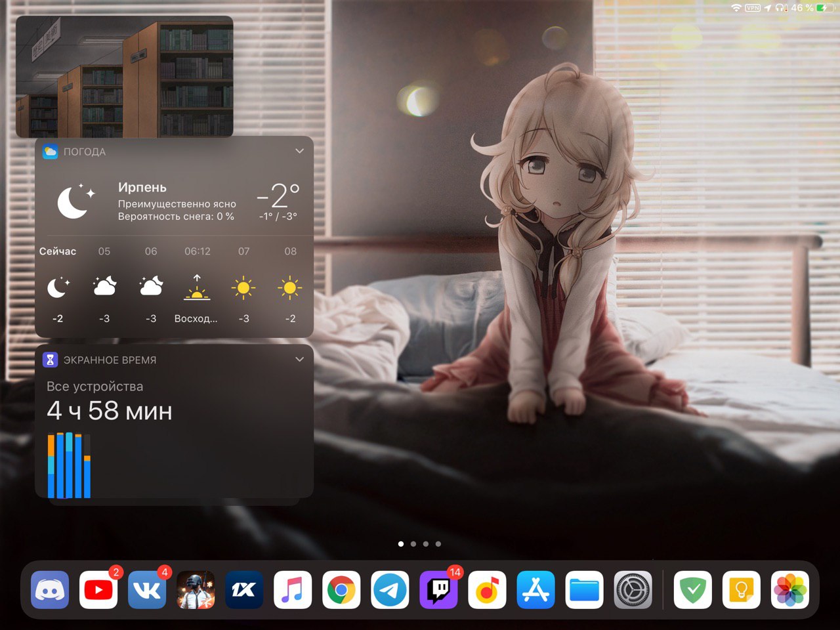Tap the ПОГОДА widget header title
The width and height of the screenshot is (840, 630).
click(x=85, y=152)
